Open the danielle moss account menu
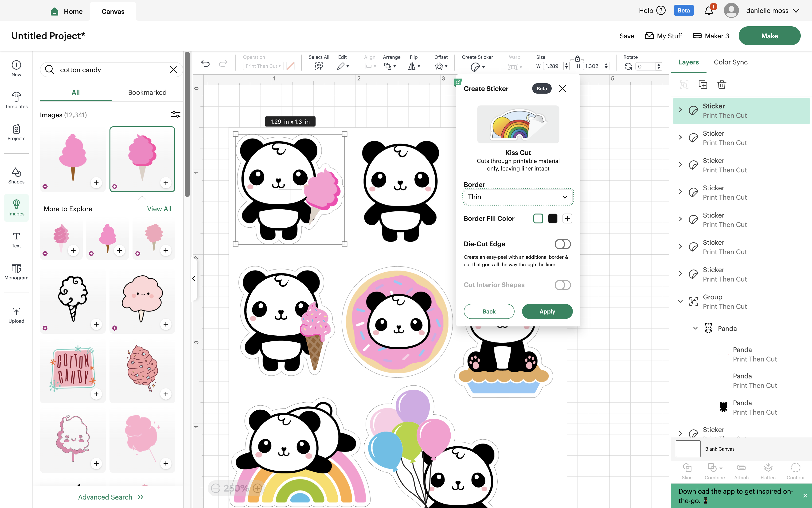This screenshot has width=812, height=508. click(773, 10)
